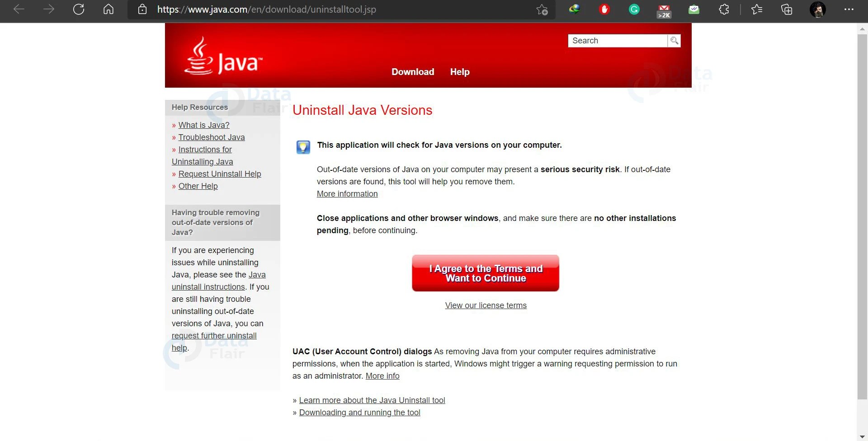
Task: Click the 'Having trouble removing' sidebar heading
Action: point(216,222)
